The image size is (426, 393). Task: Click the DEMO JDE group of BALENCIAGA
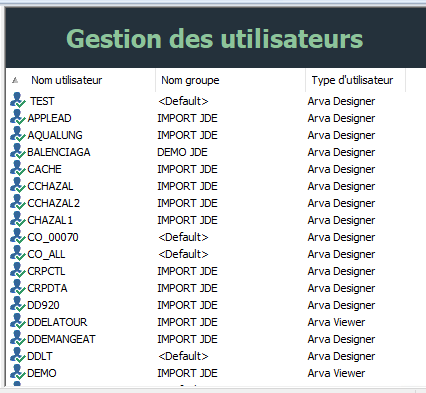point(182,152)
